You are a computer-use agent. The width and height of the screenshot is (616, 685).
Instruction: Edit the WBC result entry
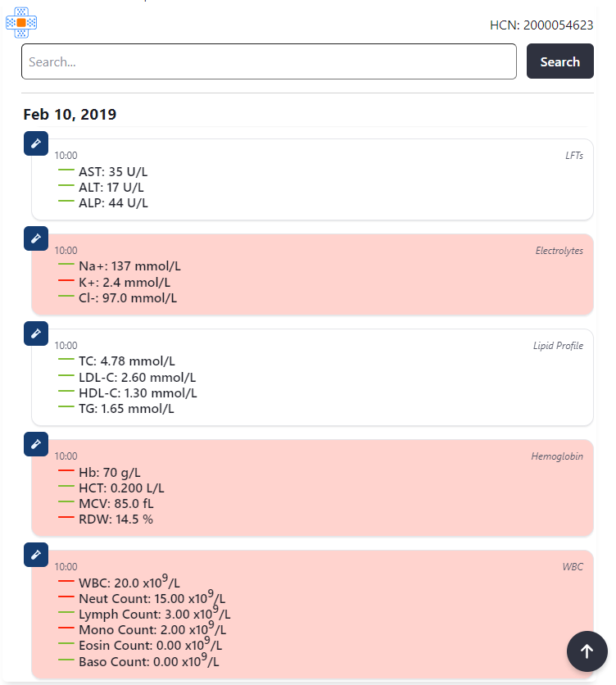tap(35, 555)
